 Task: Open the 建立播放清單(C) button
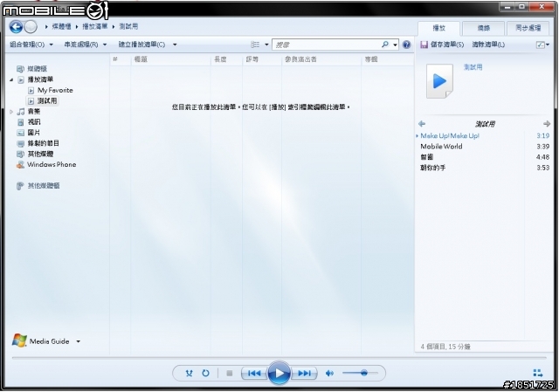coord(141,45)
